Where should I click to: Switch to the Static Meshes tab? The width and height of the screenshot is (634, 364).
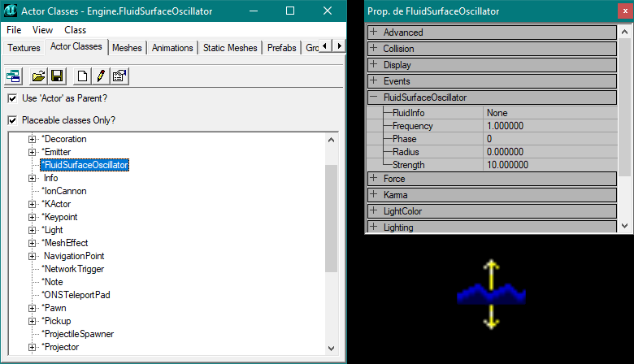230,48
